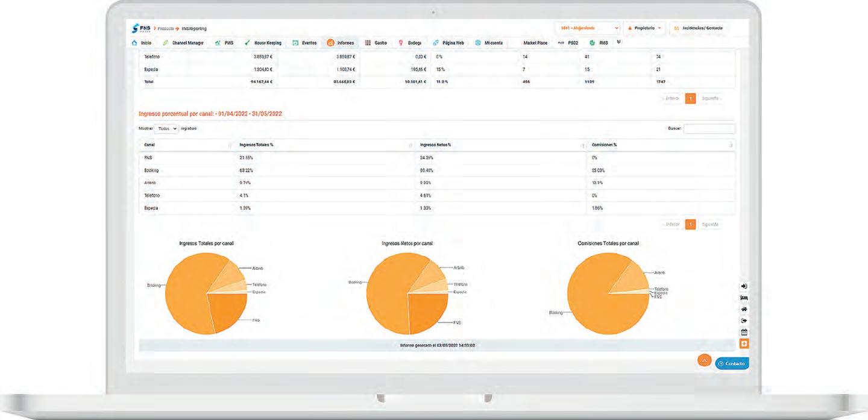Sort table by Comisiones % column
Screen dimensions: 868x420
(661, 145)
